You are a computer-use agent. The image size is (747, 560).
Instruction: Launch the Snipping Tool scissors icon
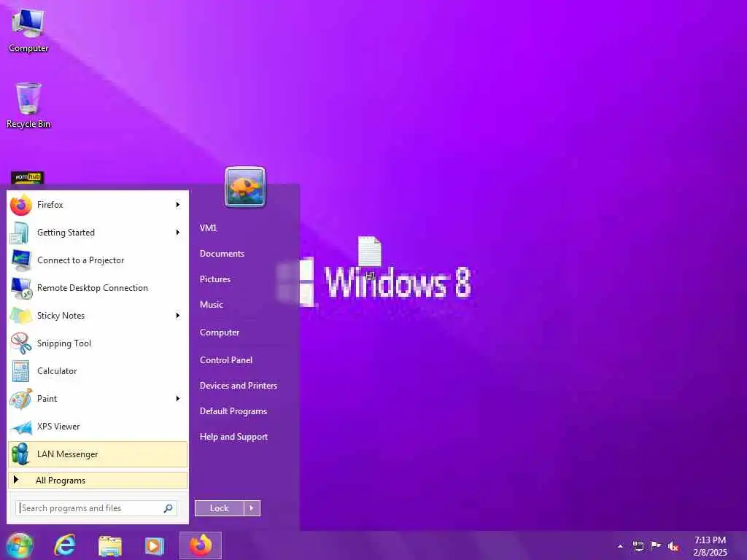point(20,343)
